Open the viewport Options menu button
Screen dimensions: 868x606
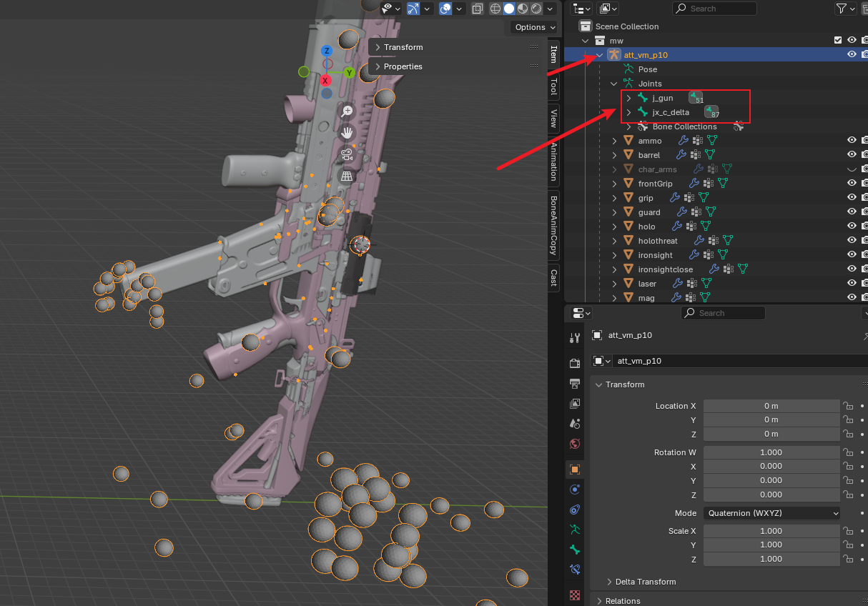(x=534, y=27)
